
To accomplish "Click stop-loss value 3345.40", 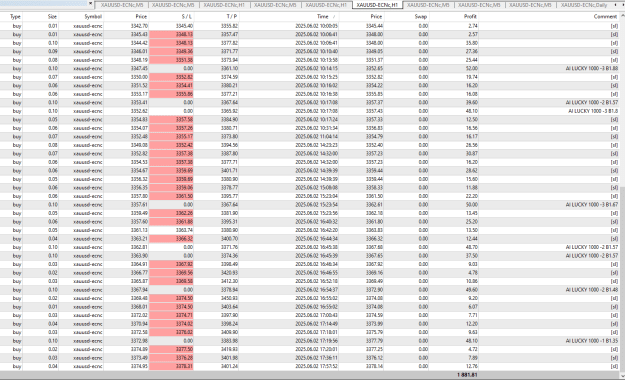I will (x=185, y=26).
